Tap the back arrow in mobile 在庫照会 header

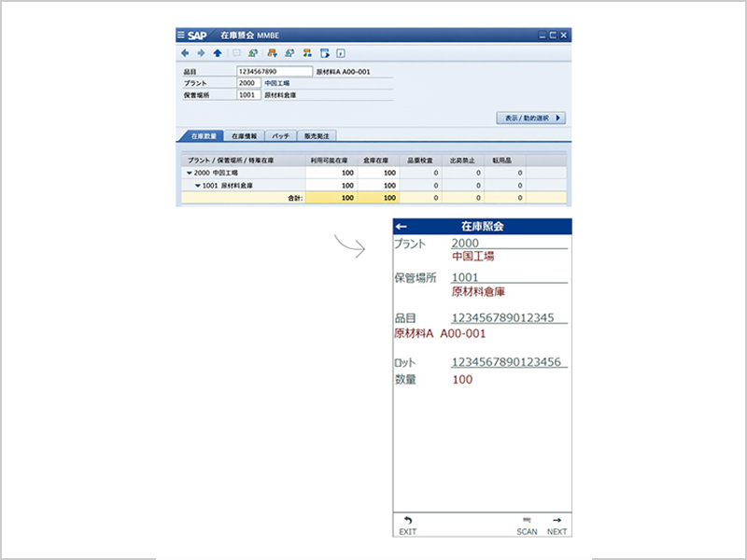tap(402, 226)
